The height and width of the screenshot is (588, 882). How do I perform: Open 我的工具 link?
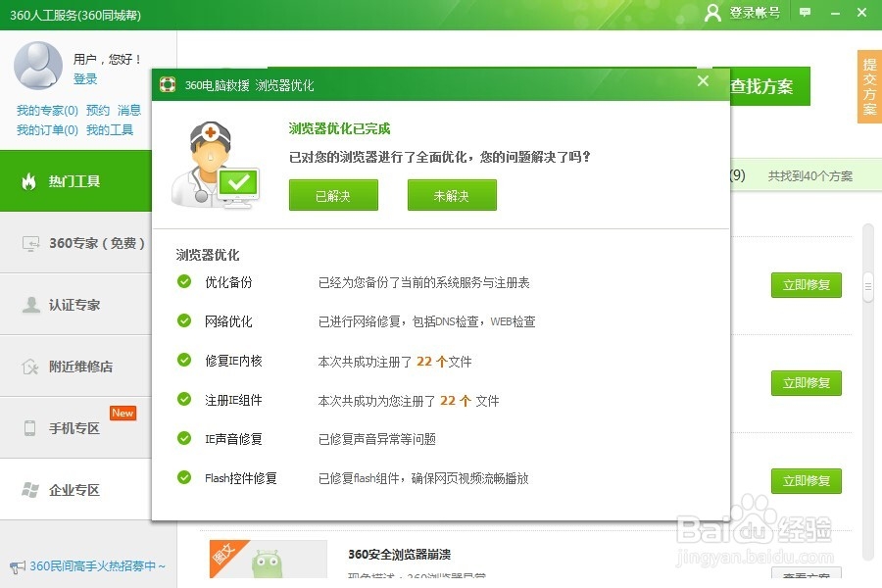110,130
